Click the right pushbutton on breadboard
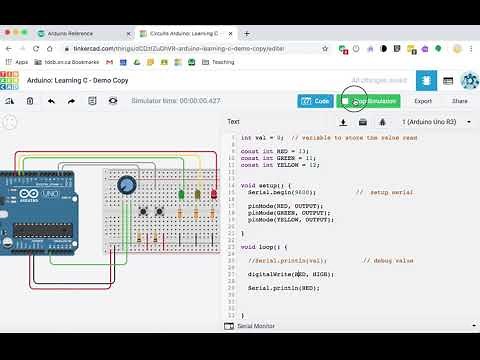 pos(160,211)
